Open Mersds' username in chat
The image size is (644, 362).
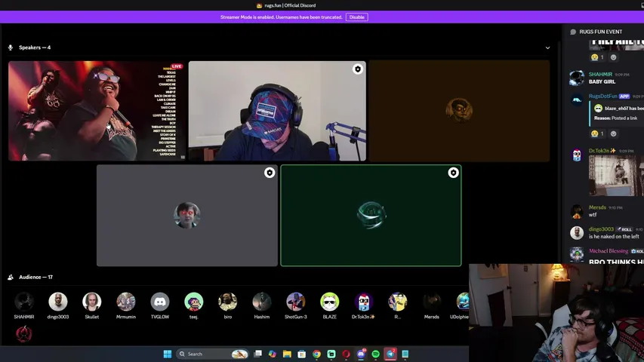597,207
